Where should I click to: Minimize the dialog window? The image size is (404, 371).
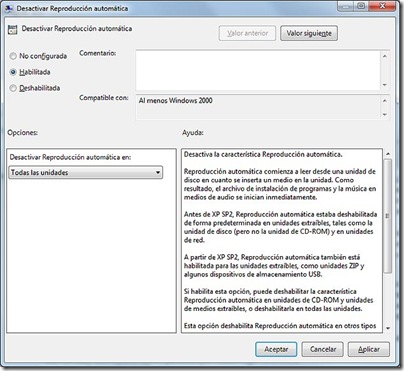346,6
